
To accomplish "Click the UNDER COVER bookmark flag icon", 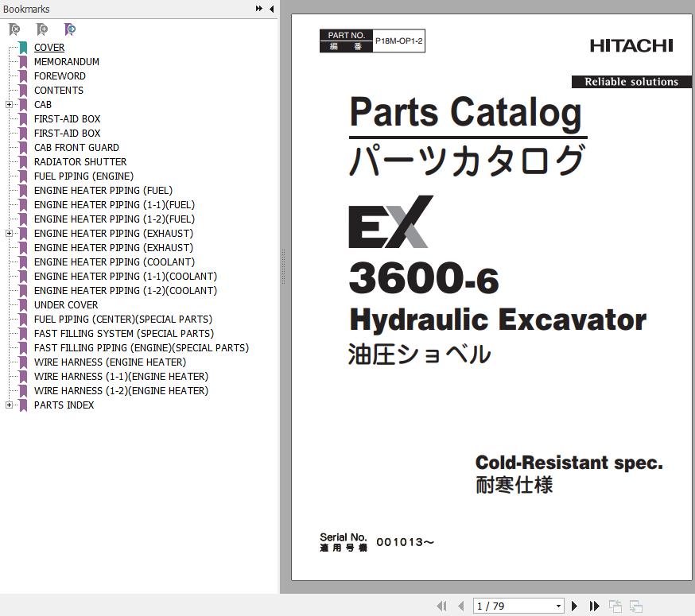I will coord(24,305).
